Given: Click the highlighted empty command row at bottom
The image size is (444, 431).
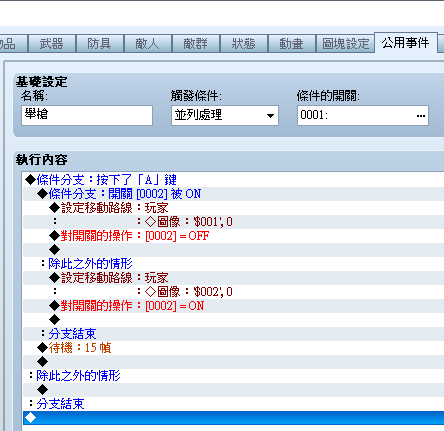Looking at the screenshot, I should [233, 418].
